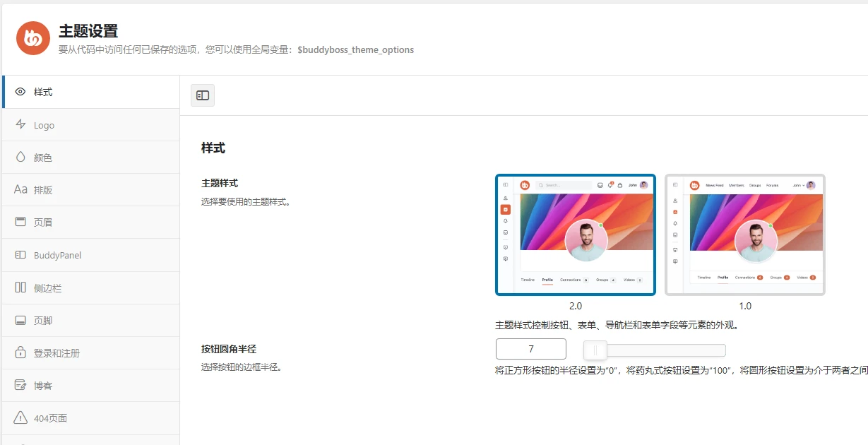Image resolution: width=868 pixels, height=445 pixels.
Task: Click the warning triangle icon beside 404页面
Action: tap(20, 417)
